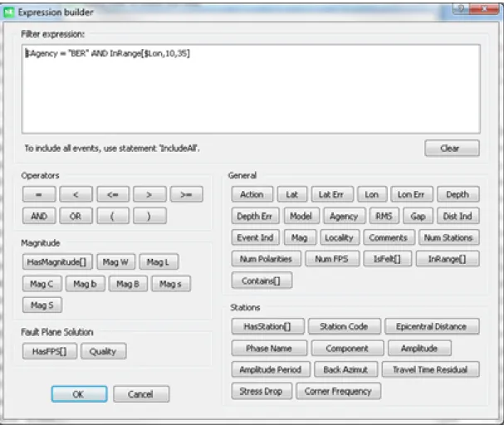Insert the greater-than operator
The image size is (504, 425).
[x=149, y=194]
